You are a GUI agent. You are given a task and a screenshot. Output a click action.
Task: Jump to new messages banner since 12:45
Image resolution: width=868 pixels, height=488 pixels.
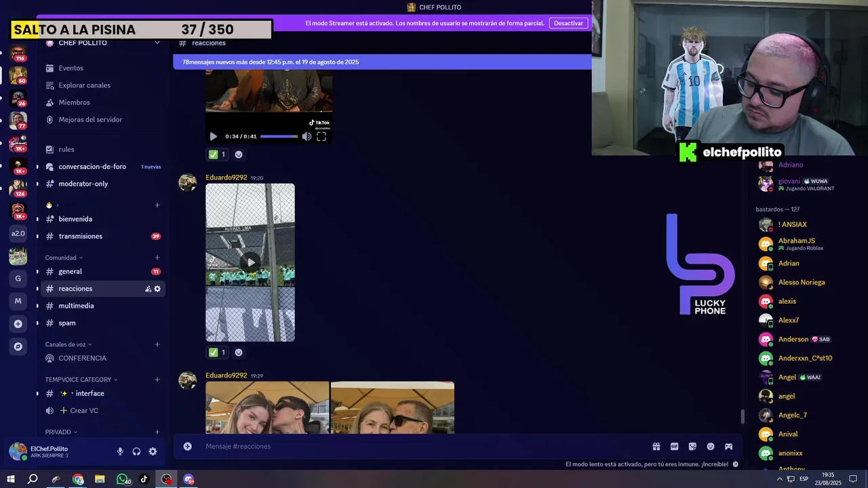coord(382,62)
